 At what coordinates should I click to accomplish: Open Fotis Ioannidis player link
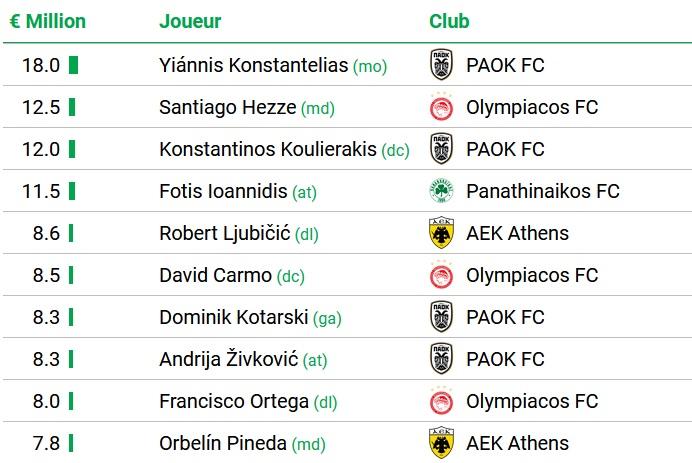pyautogui.click(x=223, y=191)
